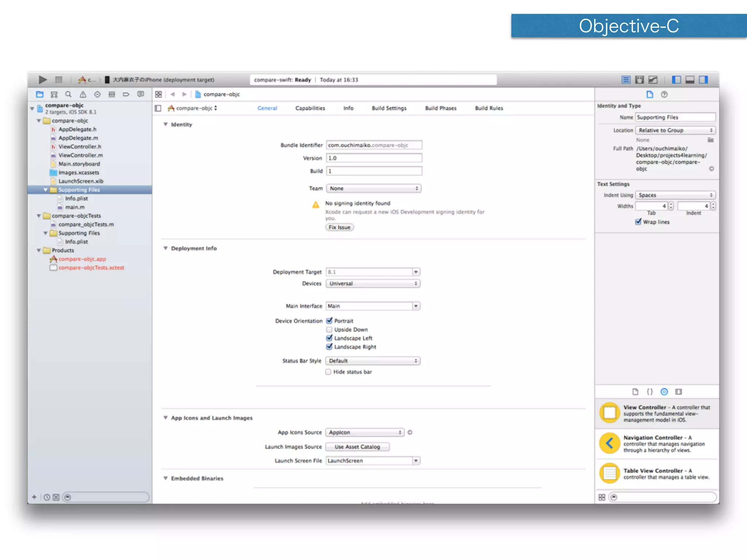Click the Run (play) button

(x=43, y=79)
